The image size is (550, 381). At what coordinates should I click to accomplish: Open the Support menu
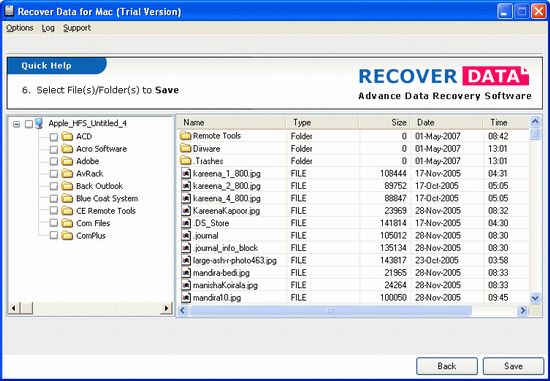[77, 28]
